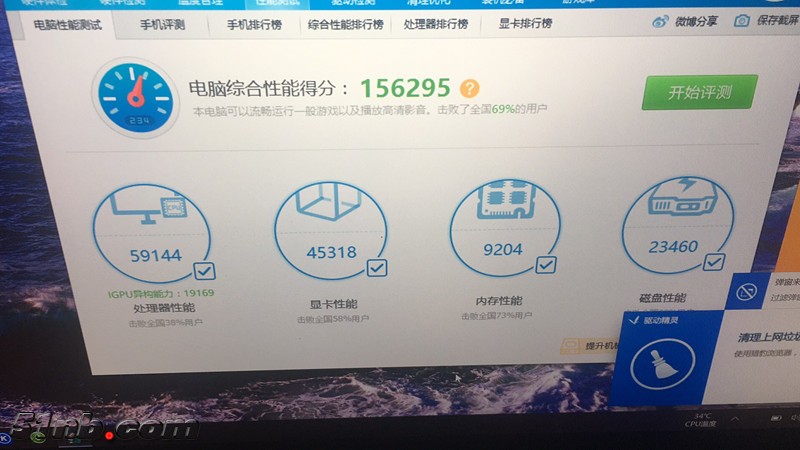Image resolution: width=800 pixels, height=450 pixels.
Task: Click the green 69% ranking text
Action: pyautogui.click(x=503, y=109)
